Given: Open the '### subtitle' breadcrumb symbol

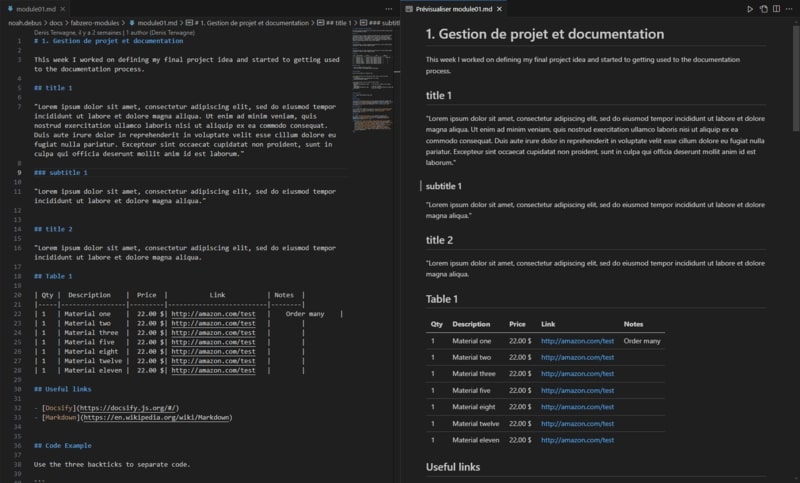Looking at the screenshot, I should point(380,23).
